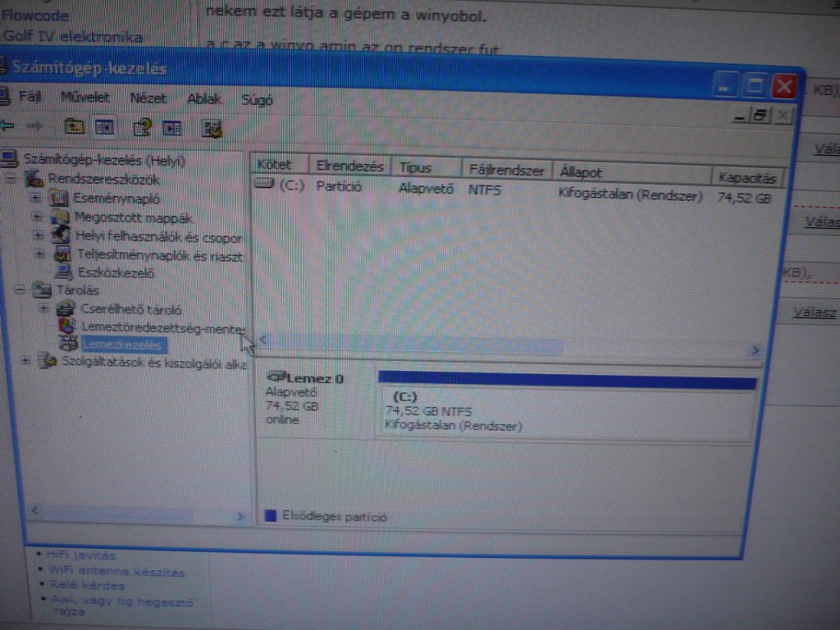840x630 pixels.
Task: Select the Számítógép-kezelés (Helyi) root node
Action: tap(104, 160)
